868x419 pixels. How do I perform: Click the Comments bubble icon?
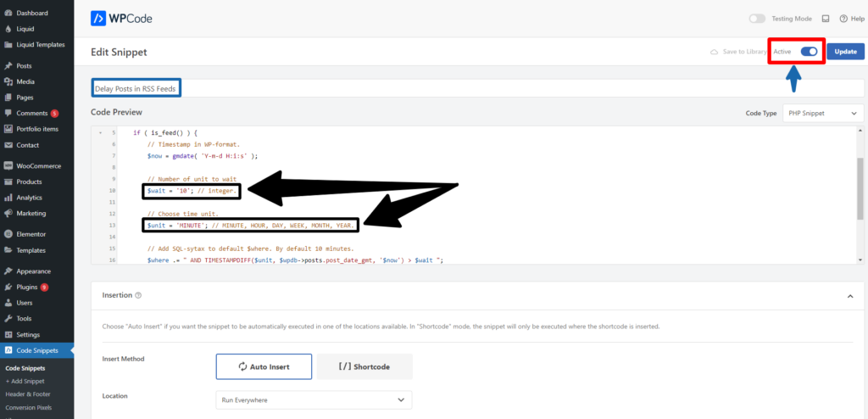point(8,113)
